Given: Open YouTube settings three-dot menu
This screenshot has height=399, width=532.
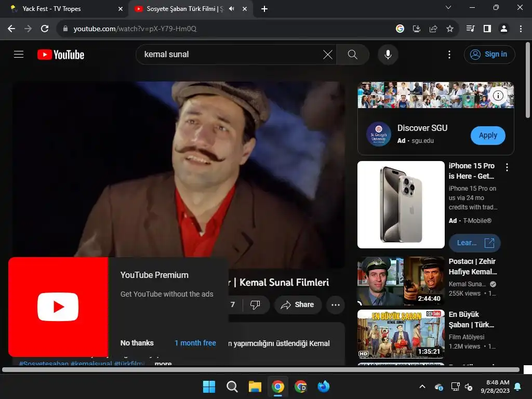Looking at the screenshot, I should tap(449, 54).
